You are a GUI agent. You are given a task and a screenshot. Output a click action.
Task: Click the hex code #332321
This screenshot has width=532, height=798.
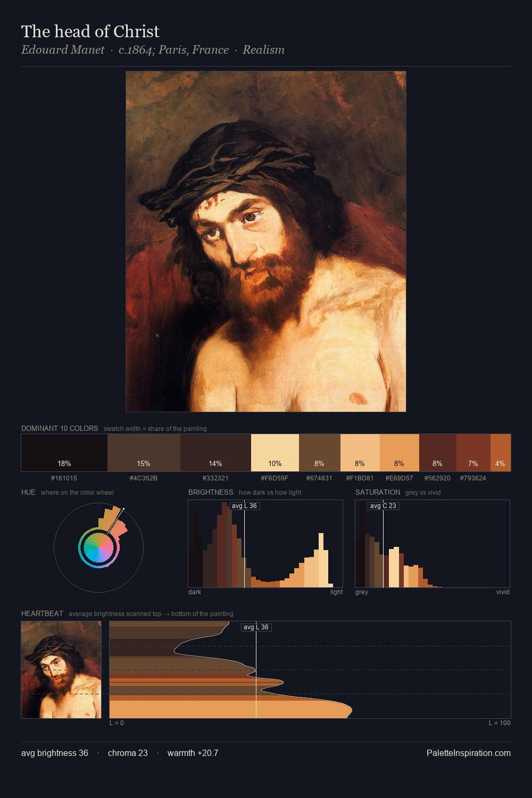coord(215,478)
